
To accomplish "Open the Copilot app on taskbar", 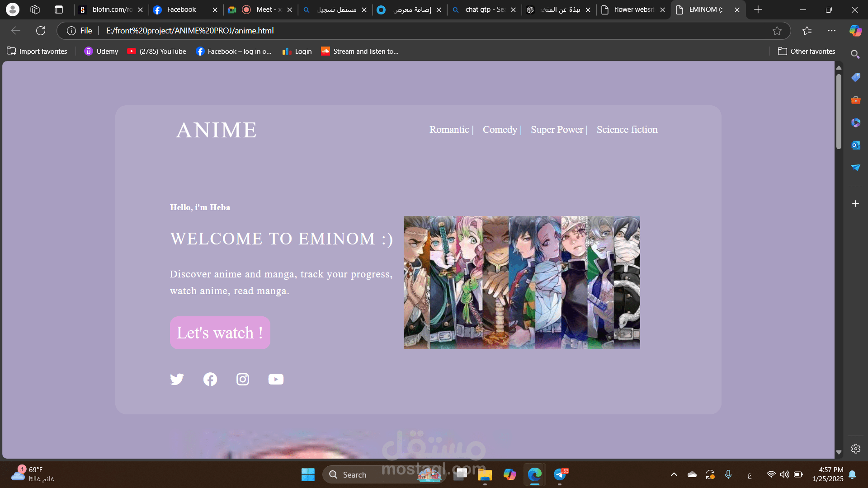I will 509,475.
